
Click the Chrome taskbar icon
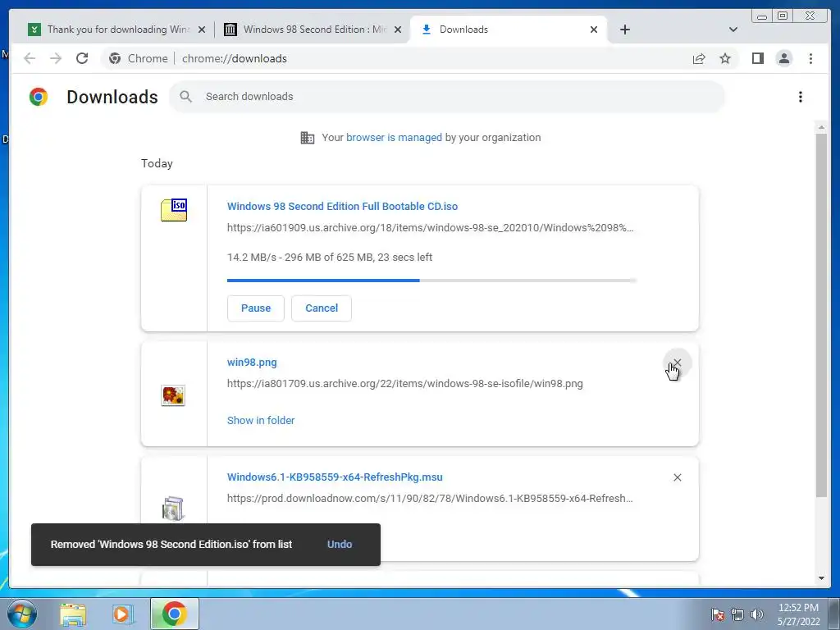click(174, 614)
